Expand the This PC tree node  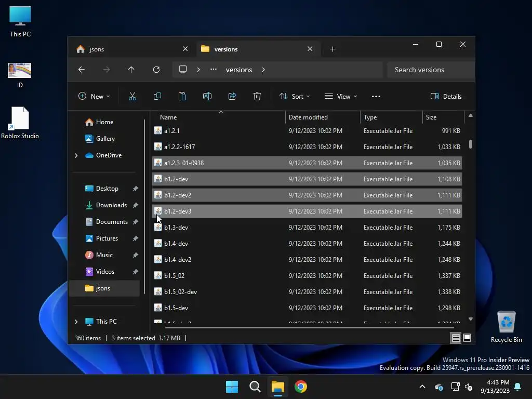point(76,322)
